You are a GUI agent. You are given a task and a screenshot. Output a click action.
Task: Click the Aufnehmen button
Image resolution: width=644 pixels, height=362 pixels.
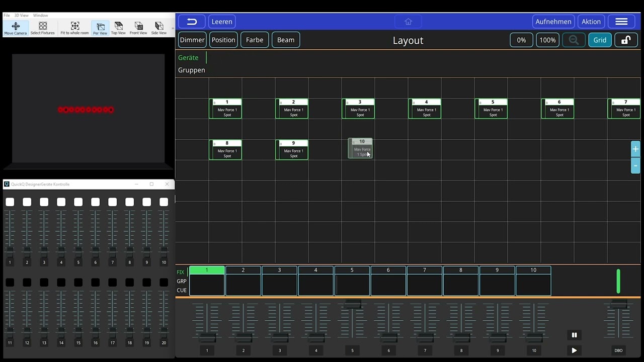[553, 22]
